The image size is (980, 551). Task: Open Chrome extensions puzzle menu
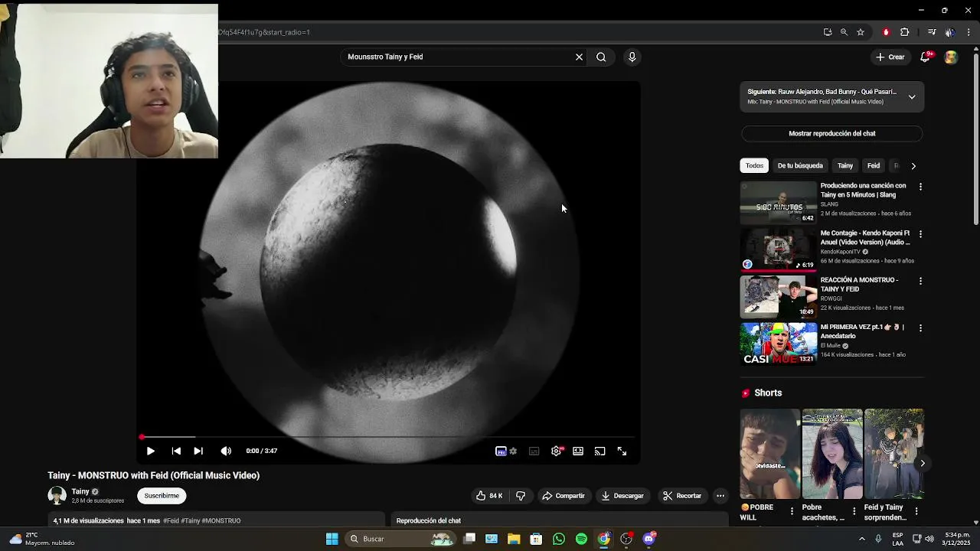(x=905, y=32)
